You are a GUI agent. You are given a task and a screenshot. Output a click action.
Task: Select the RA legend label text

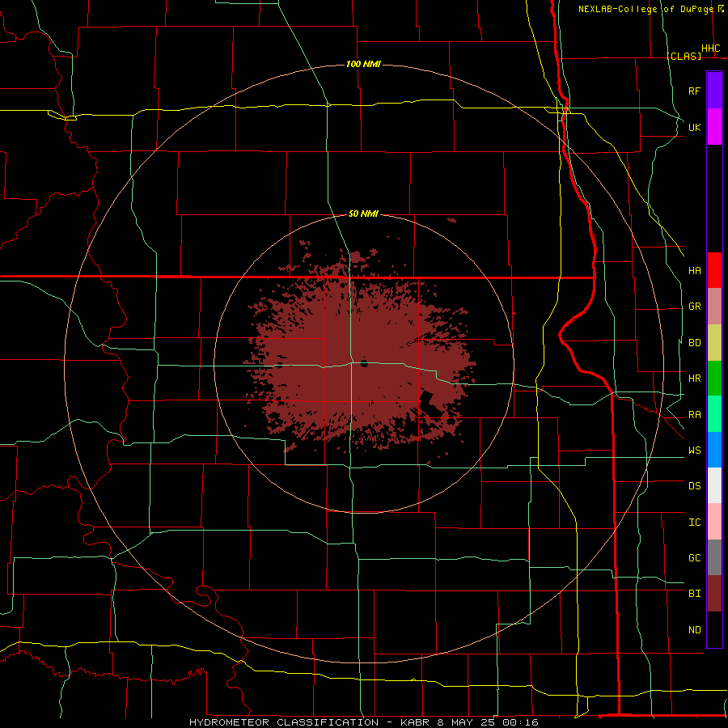click(695, 415)
